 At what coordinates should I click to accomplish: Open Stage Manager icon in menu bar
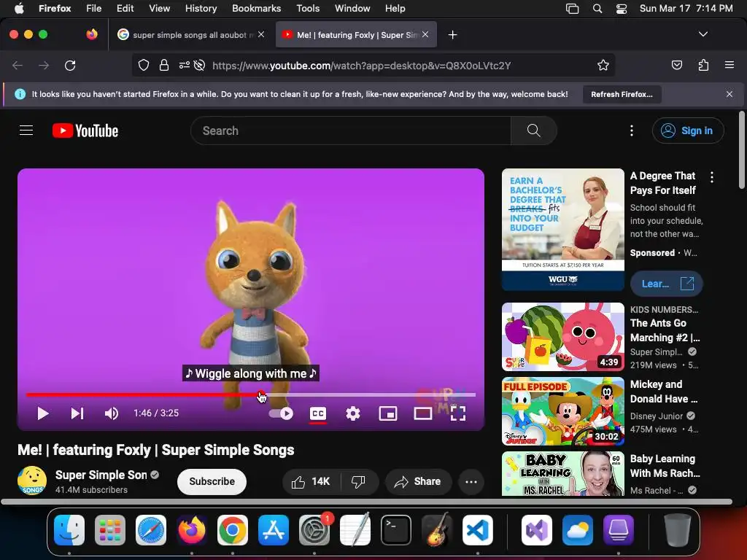click(572, 9)
